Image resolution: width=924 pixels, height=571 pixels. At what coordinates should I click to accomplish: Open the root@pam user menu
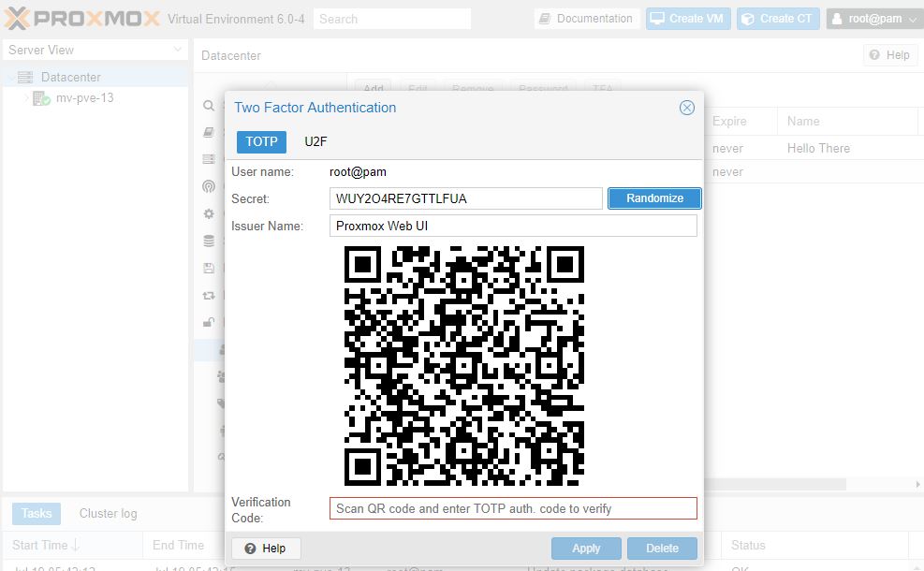(x=874, y=19)
